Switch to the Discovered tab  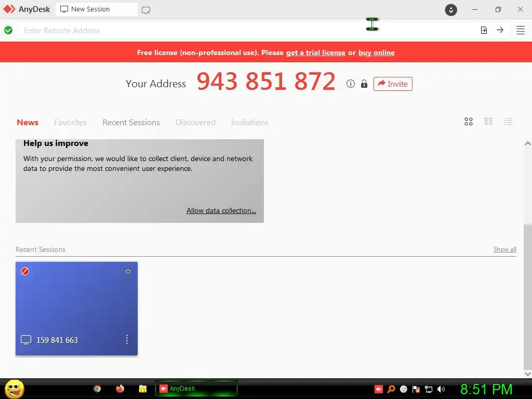click(x=195, y=123)
